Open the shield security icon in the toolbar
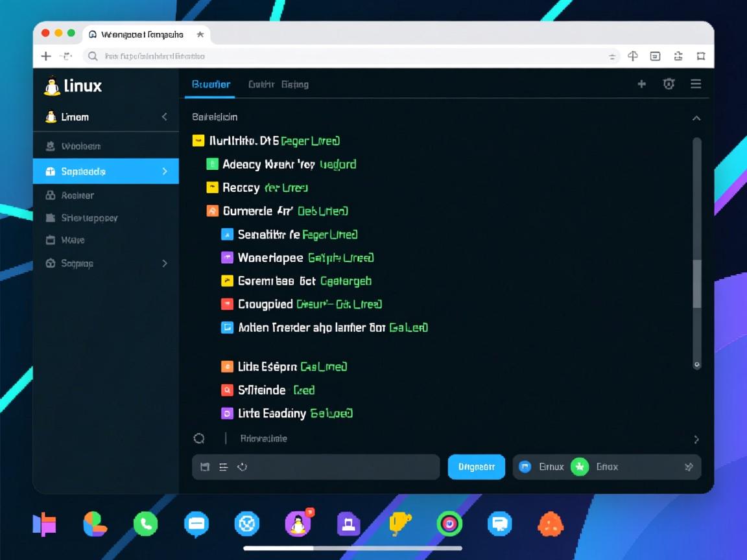Screen dimensions: 747x560 pos(669,84)
